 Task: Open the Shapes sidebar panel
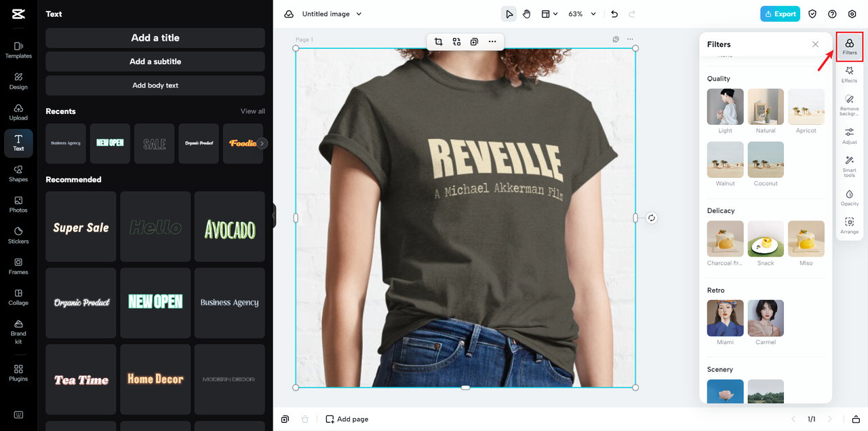pyautogui.click(x=18, y=174)
